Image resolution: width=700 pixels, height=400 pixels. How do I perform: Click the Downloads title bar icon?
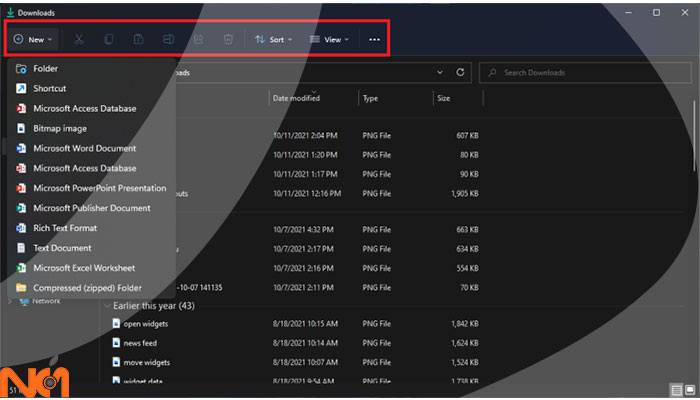coord(10,12)
